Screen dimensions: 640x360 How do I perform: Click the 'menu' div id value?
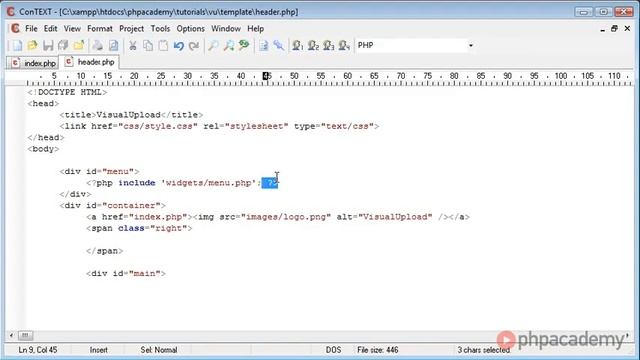click(118, 172)
